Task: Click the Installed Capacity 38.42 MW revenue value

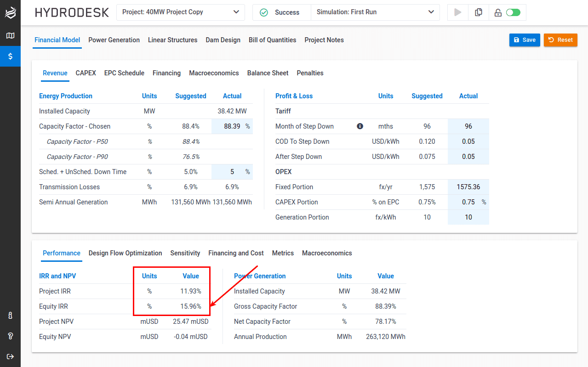Action: pos(232,111)
